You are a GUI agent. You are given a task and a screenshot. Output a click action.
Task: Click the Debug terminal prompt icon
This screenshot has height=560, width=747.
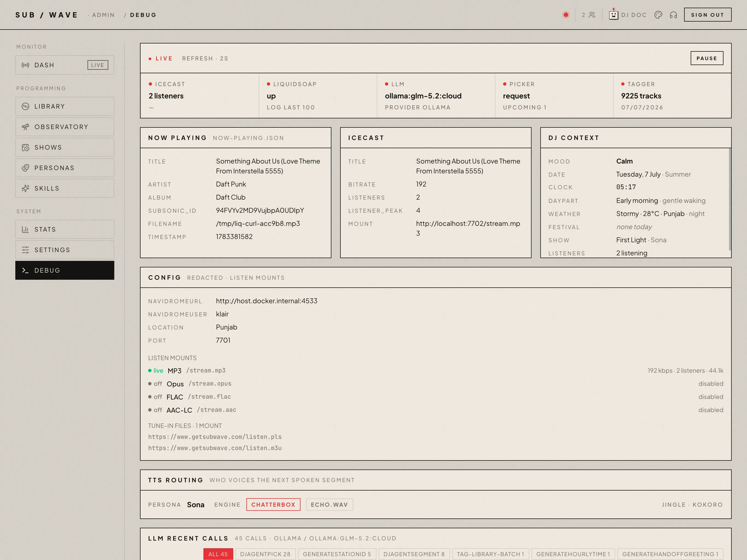pos(25,270)
